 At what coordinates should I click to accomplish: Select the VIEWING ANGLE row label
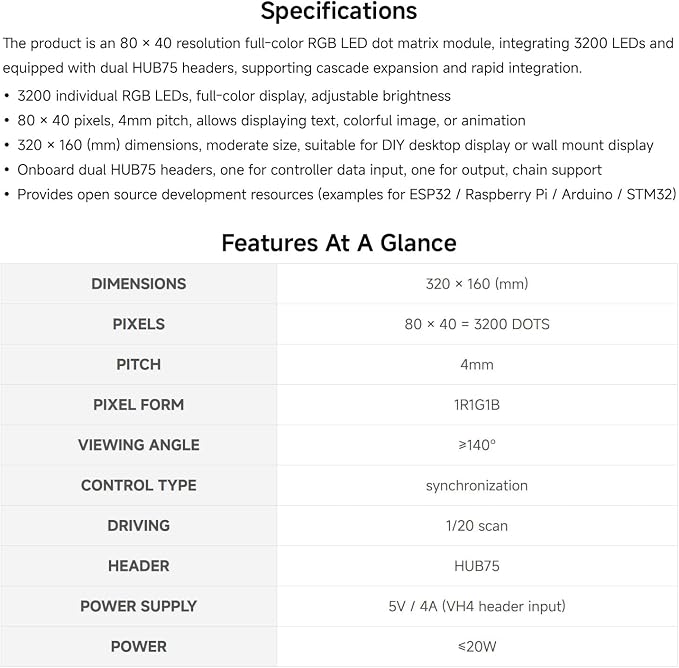pyautogui.click(x=139, y=445)
